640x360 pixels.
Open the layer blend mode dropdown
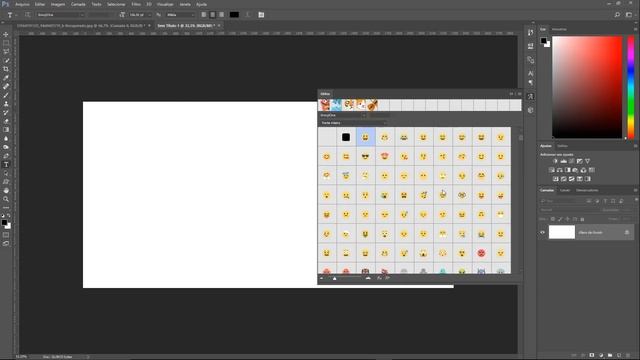coord(570,210)
